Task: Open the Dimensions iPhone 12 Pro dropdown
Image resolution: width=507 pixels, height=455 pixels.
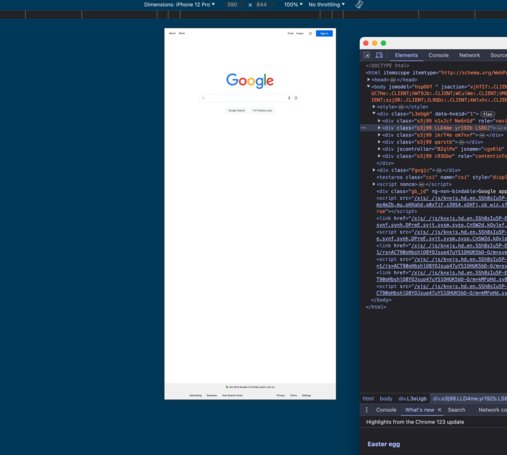Action: click(179, 4)
